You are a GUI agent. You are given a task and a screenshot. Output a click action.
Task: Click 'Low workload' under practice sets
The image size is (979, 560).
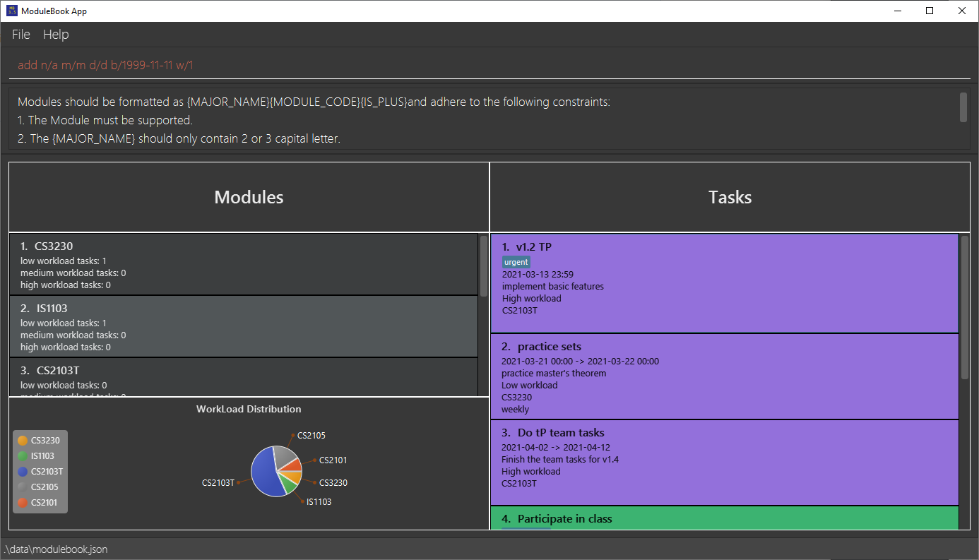(x=530, y=386)
